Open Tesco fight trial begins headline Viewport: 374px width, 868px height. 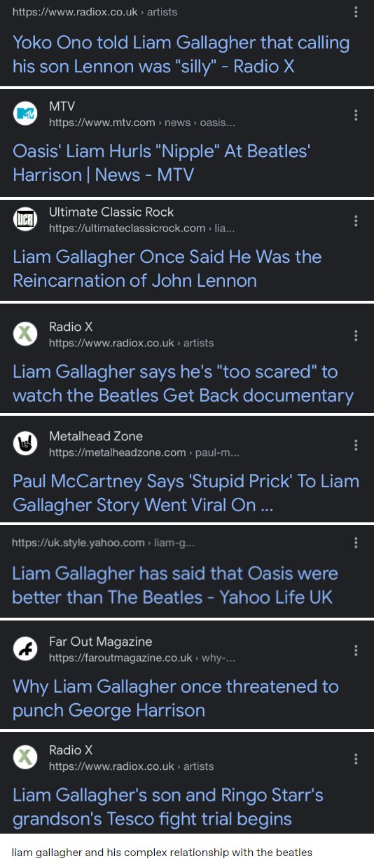pyautogui.click(x=168, y=807)
